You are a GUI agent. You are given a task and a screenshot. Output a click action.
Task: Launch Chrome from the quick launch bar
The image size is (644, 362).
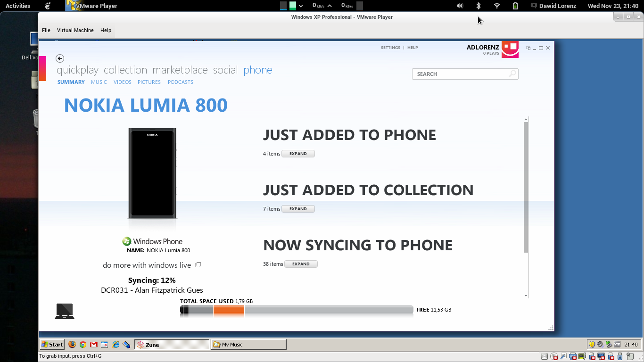click(83, 345)
